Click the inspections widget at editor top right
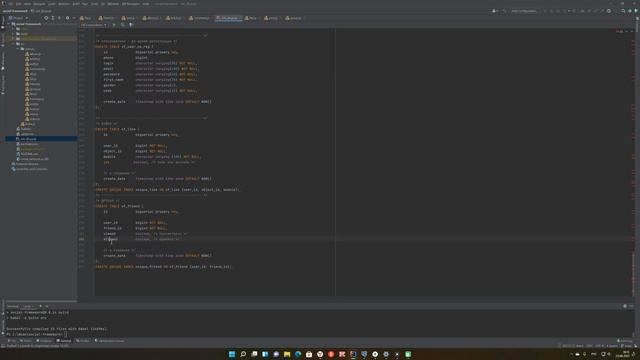This screenshot has width=640, height=360. click(620, 31)
